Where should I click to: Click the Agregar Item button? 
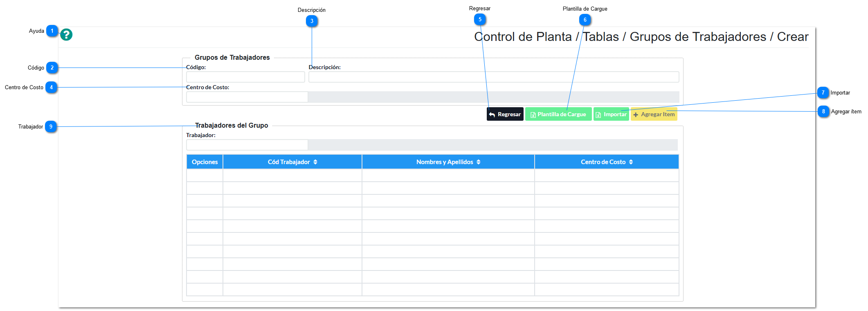[x=654, y=114]
